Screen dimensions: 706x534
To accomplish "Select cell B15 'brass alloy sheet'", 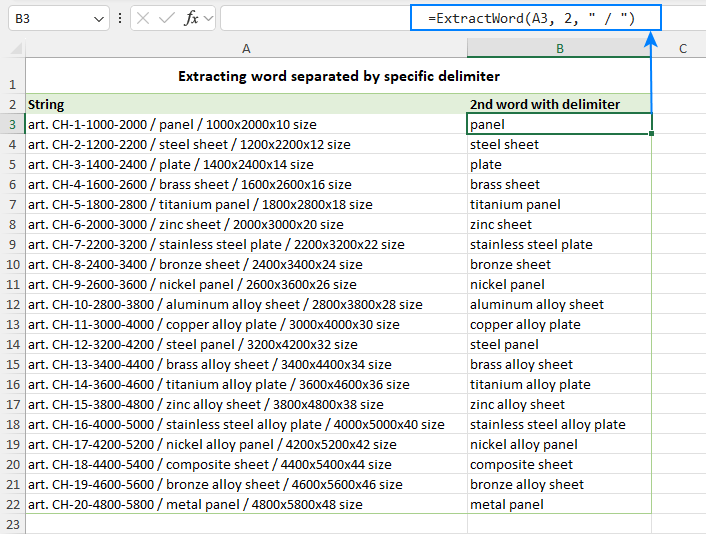I will click(x=559, y=364).
